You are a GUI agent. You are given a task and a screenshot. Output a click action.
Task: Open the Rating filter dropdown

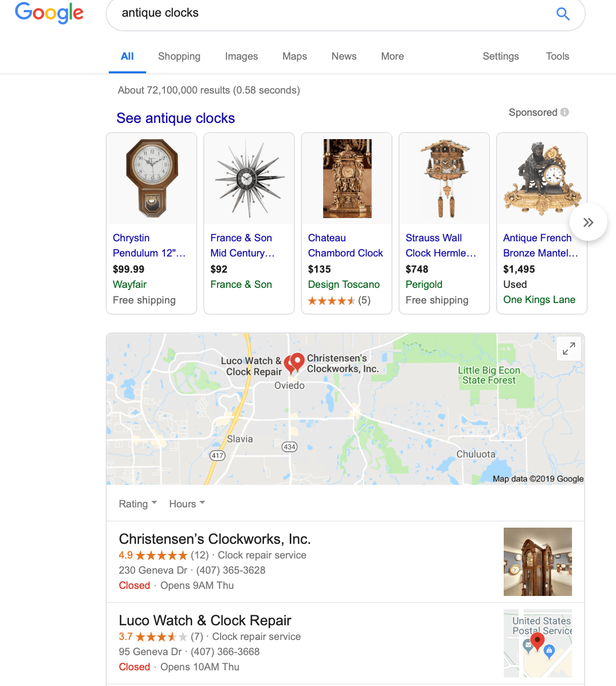[x=138, y=504]
